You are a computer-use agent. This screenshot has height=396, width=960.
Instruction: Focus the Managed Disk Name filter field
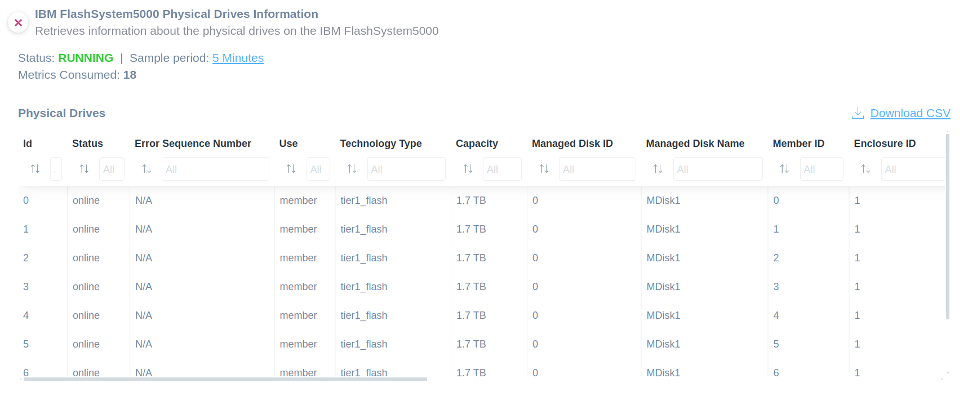[x=718, y=169]
